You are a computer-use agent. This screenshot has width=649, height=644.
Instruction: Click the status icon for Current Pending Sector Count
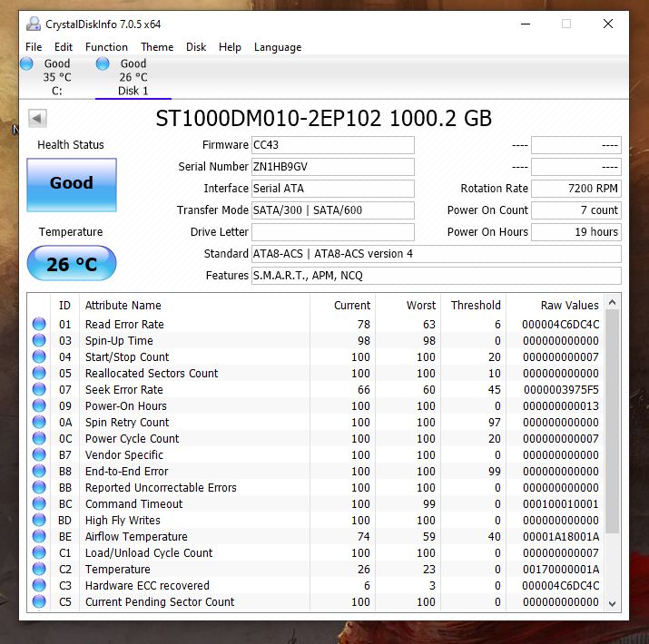tap(39, 601)
